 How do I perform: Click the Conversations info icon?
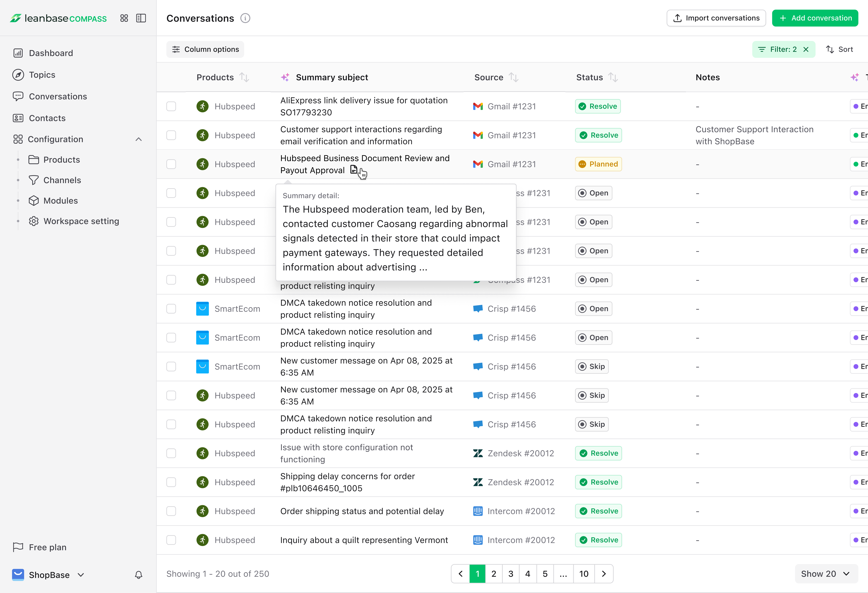click(245, 18)
